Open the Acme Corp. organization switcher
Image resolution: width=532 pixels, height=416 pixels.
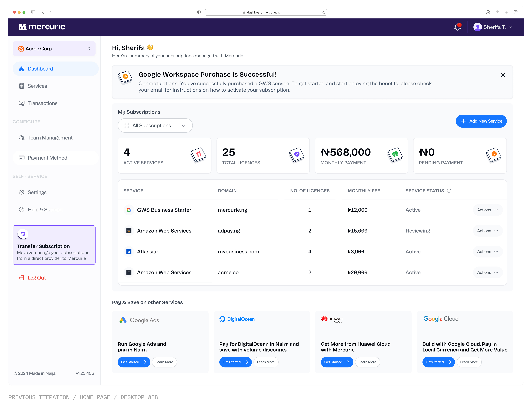(54, 48)
